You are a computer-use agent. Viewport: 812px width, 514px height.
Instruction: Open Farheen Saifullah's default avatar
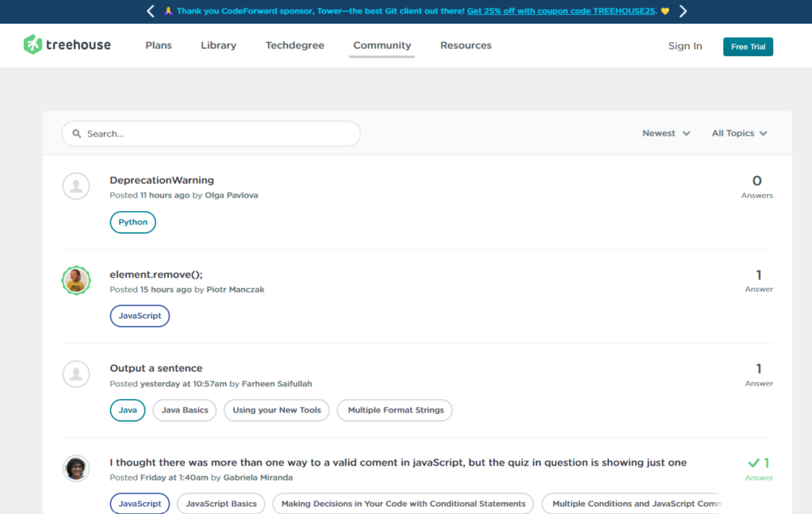click(x=76, y=374)
